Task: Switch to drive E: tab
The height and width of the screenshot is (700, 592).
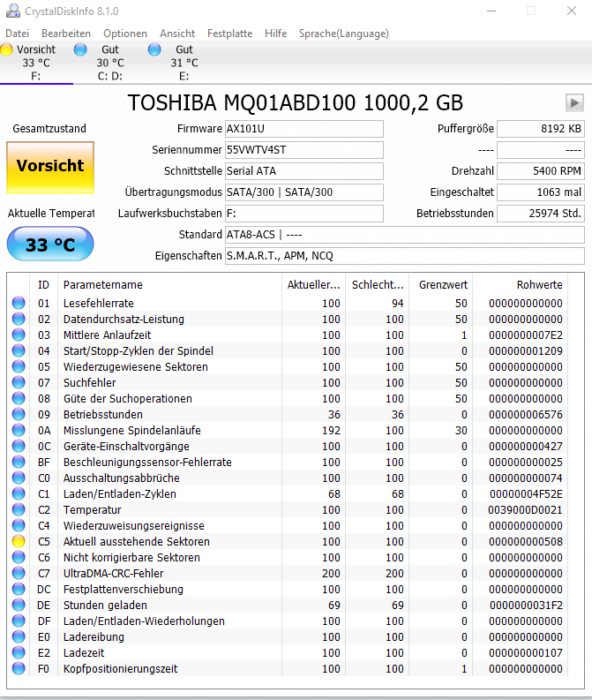Action: click(x=184, y=63)
